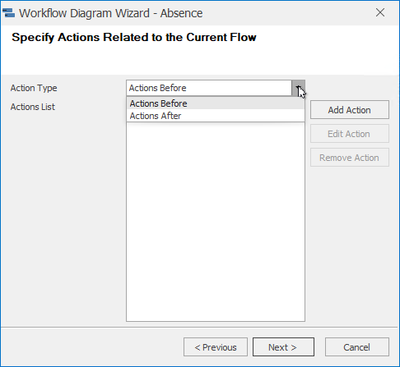
Task: Click the Edit Action button
Action: coord(349,134)
